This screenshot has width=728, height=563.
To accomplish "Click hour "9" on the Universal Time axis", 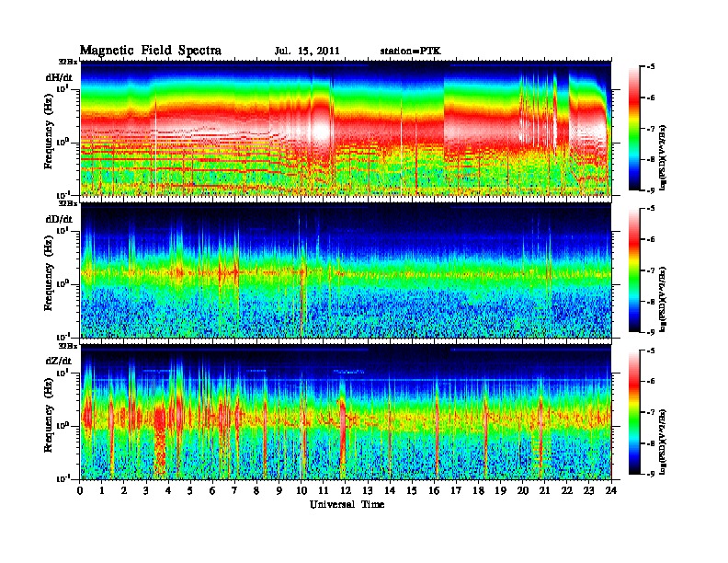I will pyautogui.click(x=279, y=490).
